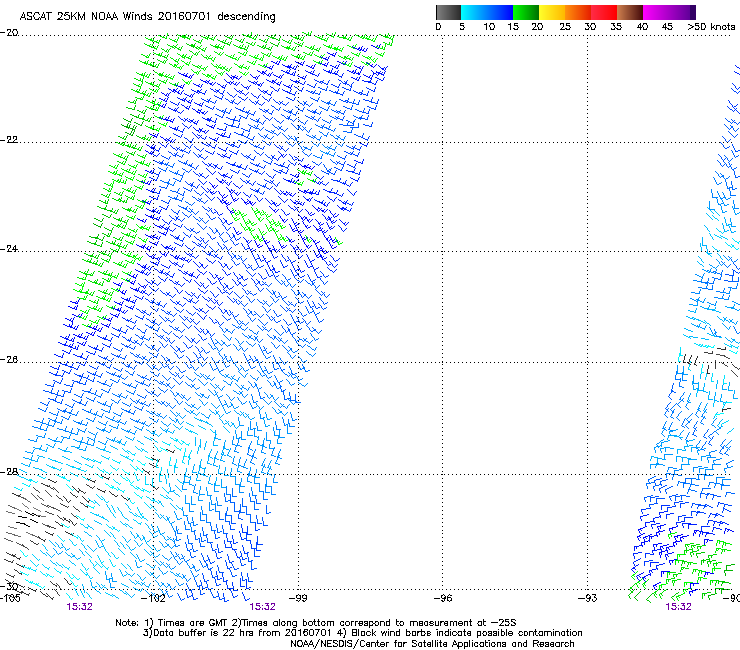Click the gray 0-5 knots color swatch

[x=448, y=12]
